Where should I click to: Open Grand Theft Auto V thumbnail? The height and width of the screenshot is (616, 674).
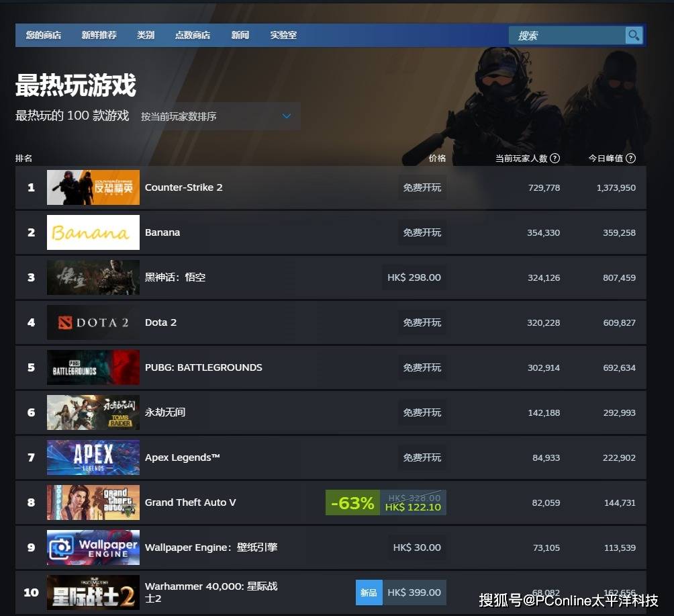[93, 502]
